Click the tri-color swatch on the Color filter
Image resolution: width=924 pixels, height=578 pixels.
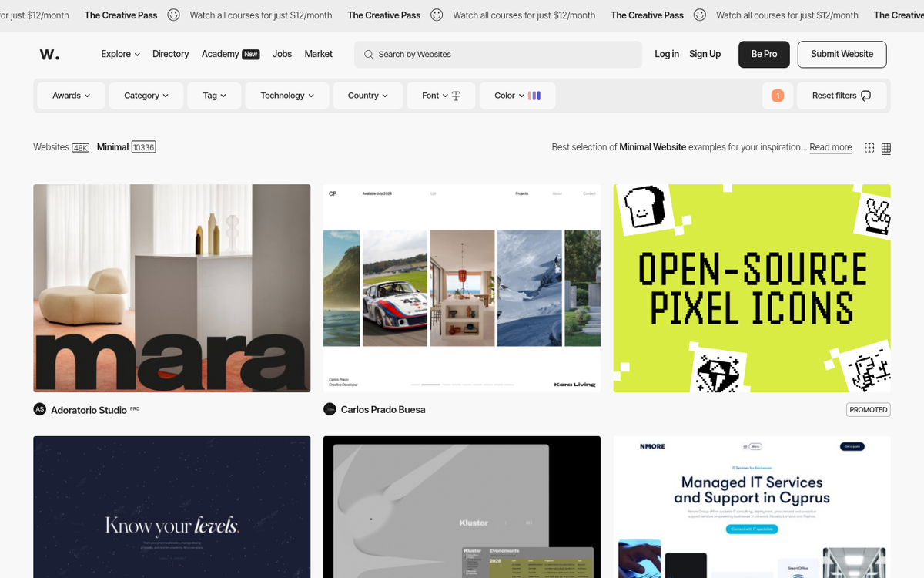534,95
